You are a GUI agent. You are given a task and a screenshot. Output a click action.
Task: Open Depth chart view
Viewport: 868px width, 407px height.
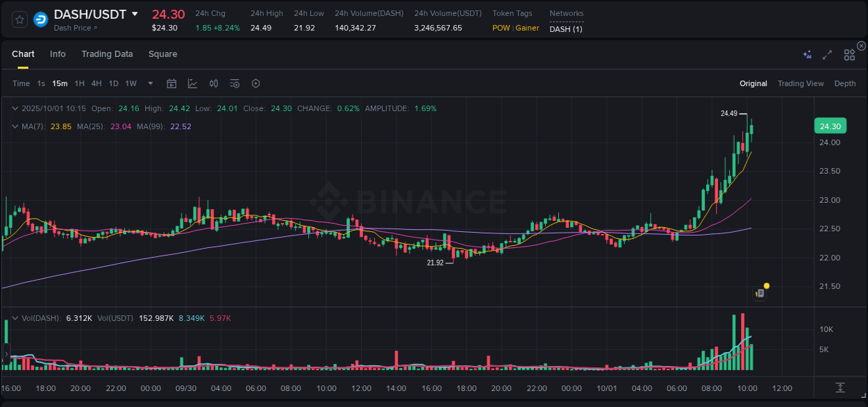tap(844, 83)
